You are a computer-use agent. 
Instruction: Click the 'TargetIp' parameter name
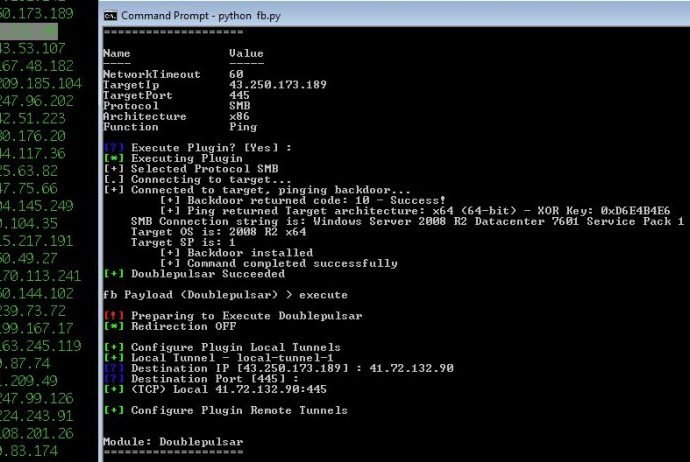(x=131, y=85)
